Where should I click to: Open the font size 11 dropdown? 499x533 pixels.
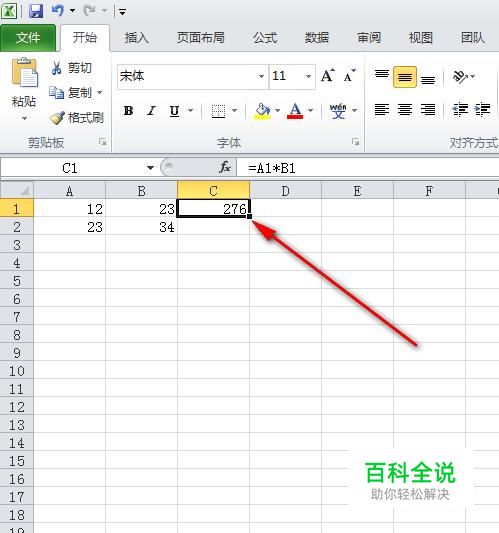click(308, 76)
